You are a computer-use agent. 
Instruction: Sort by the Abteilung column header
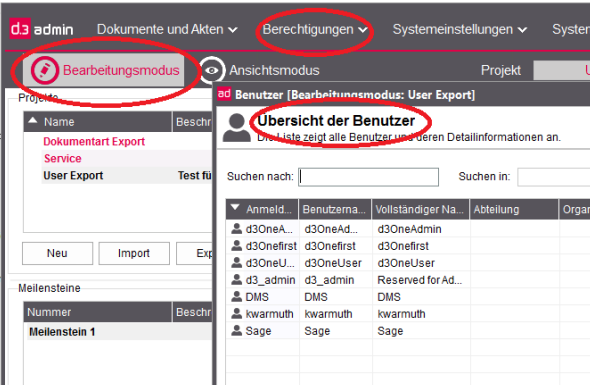pos(514,209)
